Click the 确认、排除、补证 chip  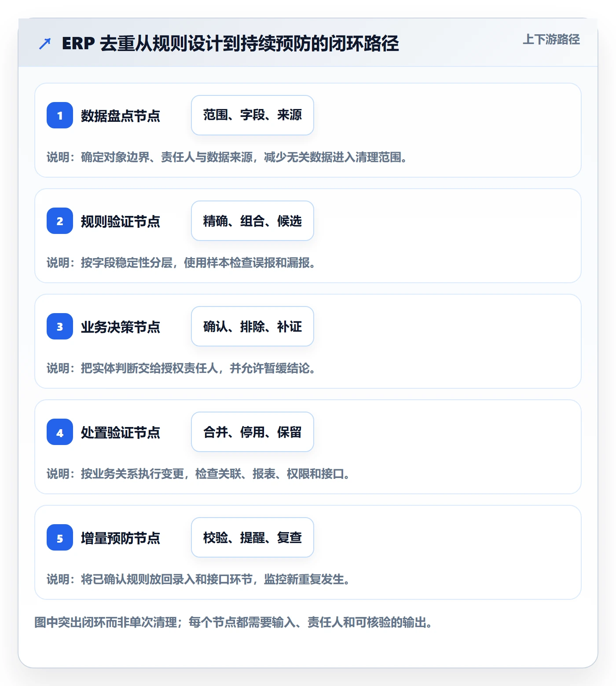[x=253, y=326]
